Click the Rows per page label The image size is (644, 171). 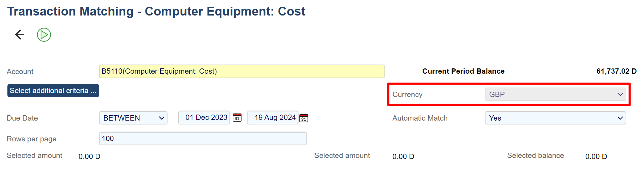tap(31, 139)
